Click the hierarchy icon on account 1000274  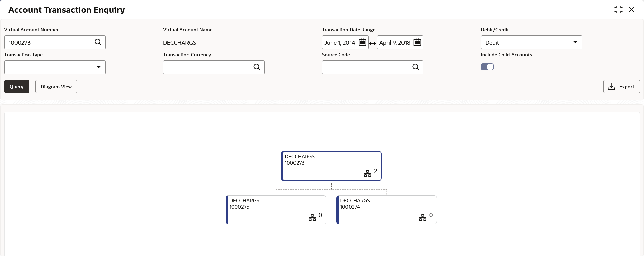423,218
